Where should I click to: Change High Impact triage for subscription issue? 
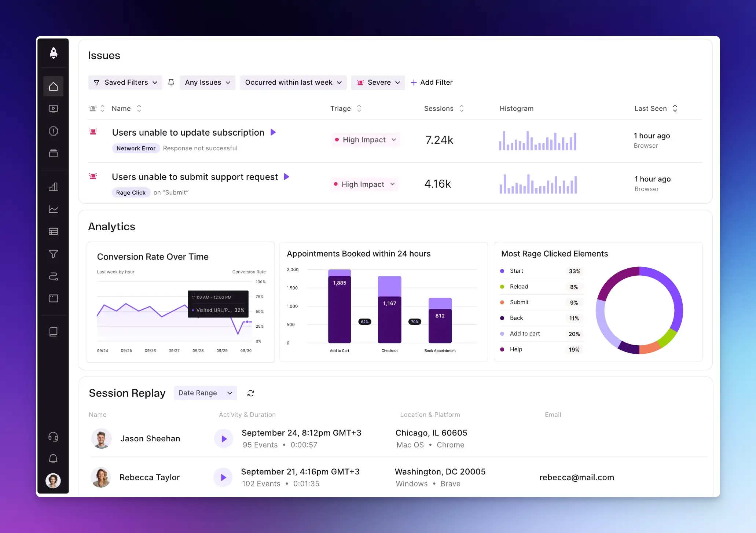pyautogui.click(x=365, y=140)
